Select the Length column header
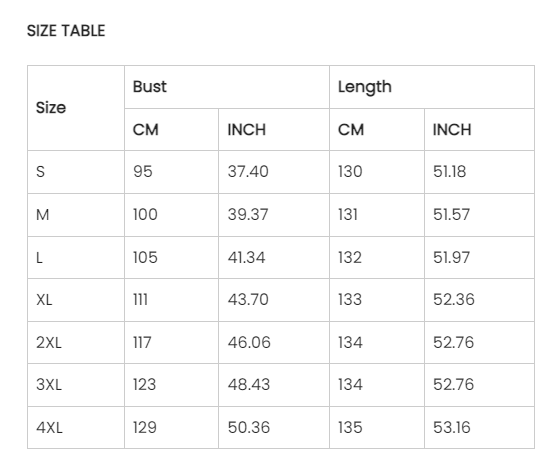557x469 pixels. coord(432,87)
